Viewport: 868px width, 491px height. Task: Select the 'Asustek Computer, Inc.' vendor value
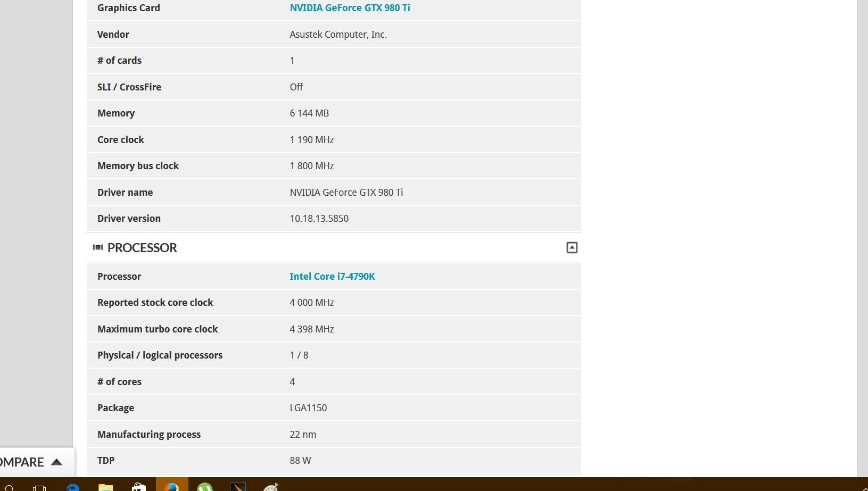coord(338,35)
